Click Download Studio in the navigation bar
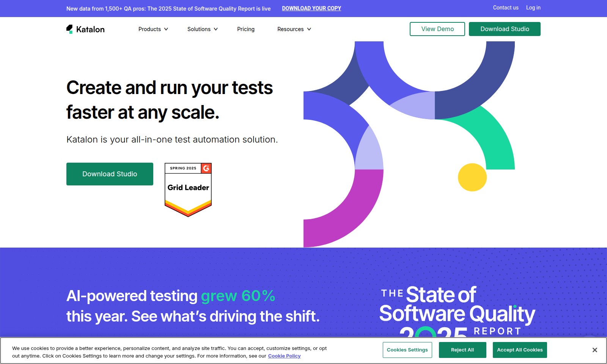The image size is (607, 364). pyautogui.click(x=505, y=29)
